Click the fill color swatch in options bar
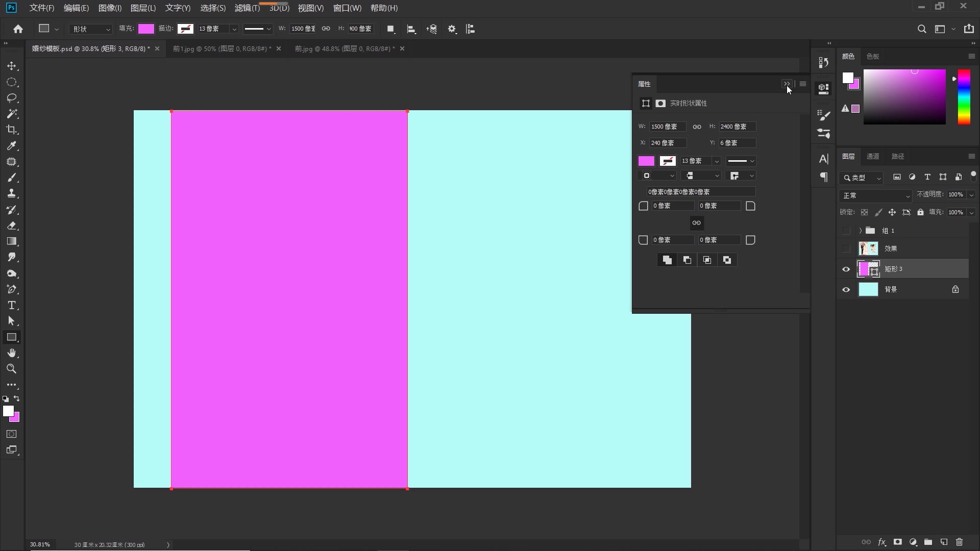This screenshot has width=980, height=551. pyautogui.click(x=146, y=29)
